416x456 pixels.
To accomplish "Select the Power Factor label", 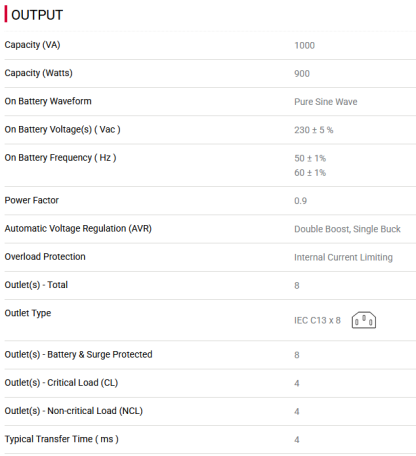I will coord(32,200).
